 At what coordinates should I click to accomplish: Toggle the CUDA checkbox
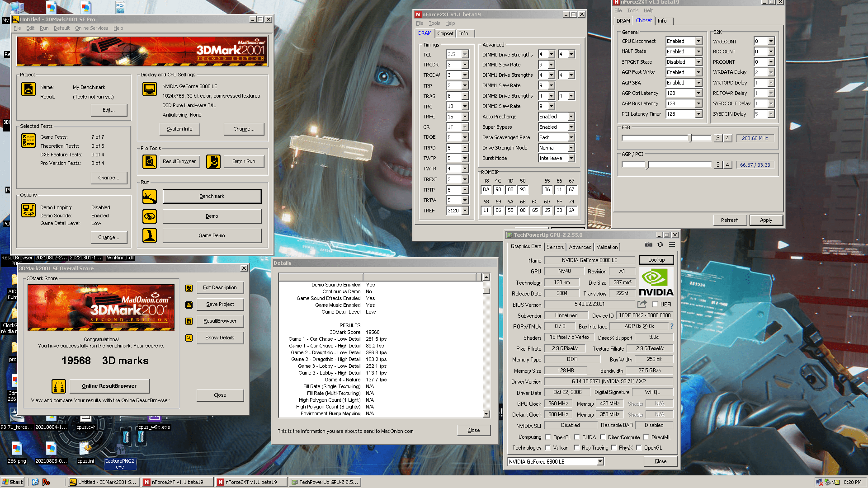(577, 437)
